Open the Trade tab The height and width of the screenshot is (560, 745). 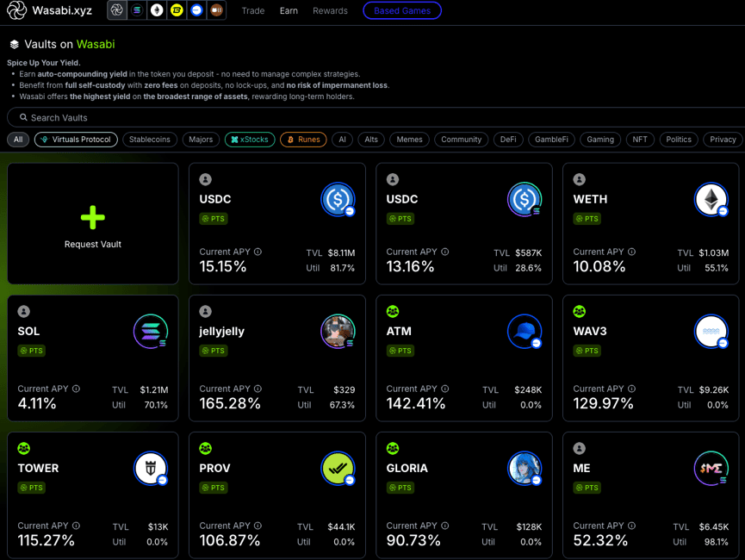(253, 11)
